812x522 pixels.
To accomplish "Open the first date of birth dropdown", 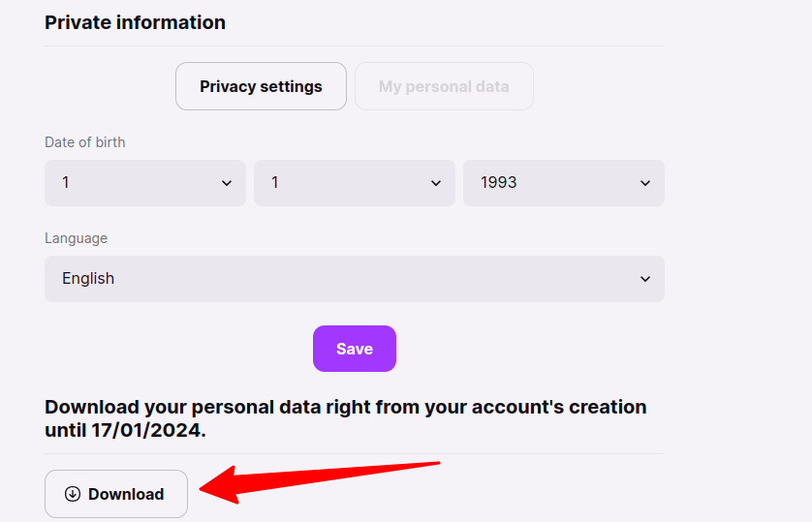I will pos(145,183).
